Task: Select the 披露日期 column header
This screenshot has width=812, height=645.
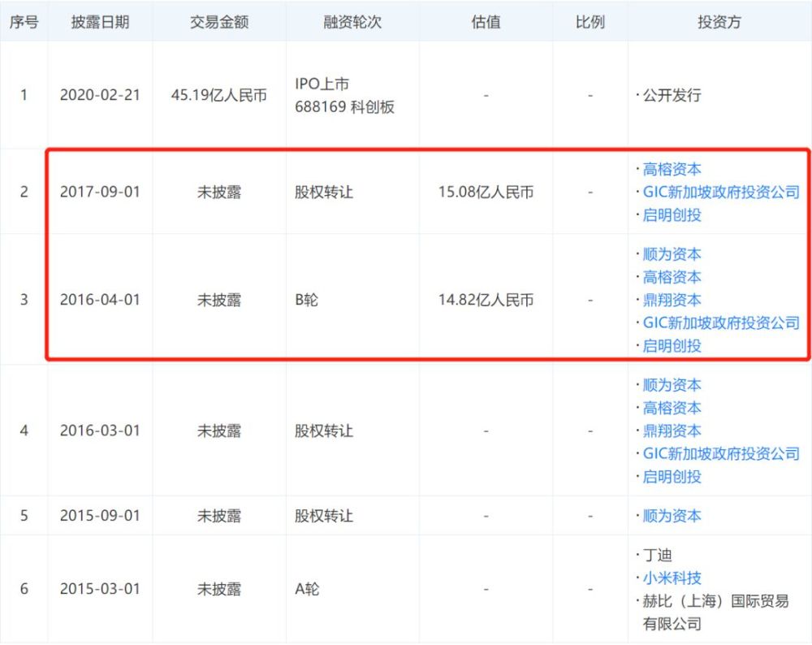Action: click(100, 22)
